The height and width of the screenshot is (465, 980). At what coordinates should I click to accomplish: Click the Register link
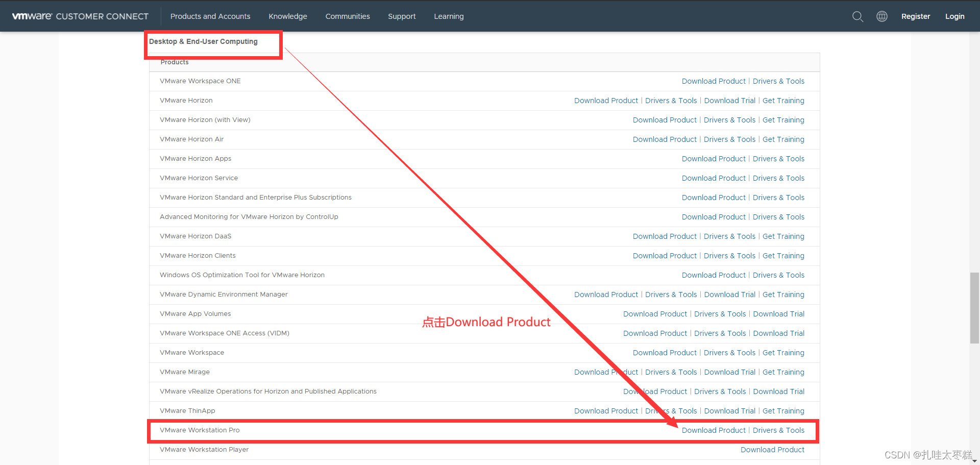tap(916, 16)
